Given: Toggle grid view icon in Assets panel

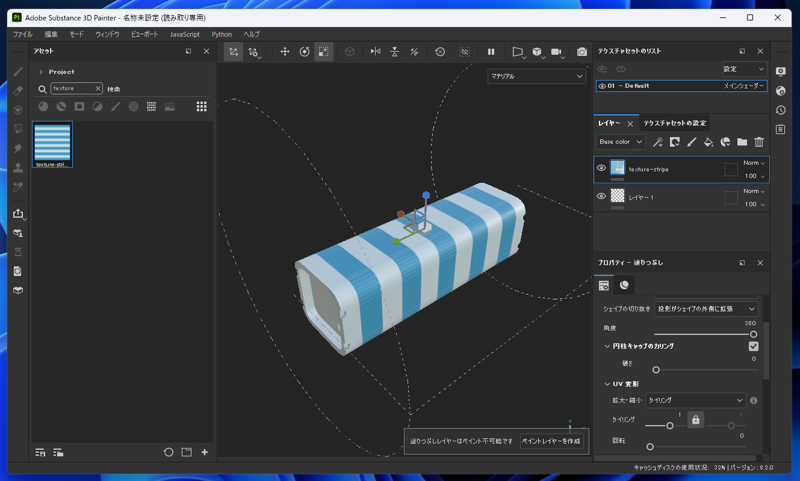Looking at the screenshot, I should point(202,106).
